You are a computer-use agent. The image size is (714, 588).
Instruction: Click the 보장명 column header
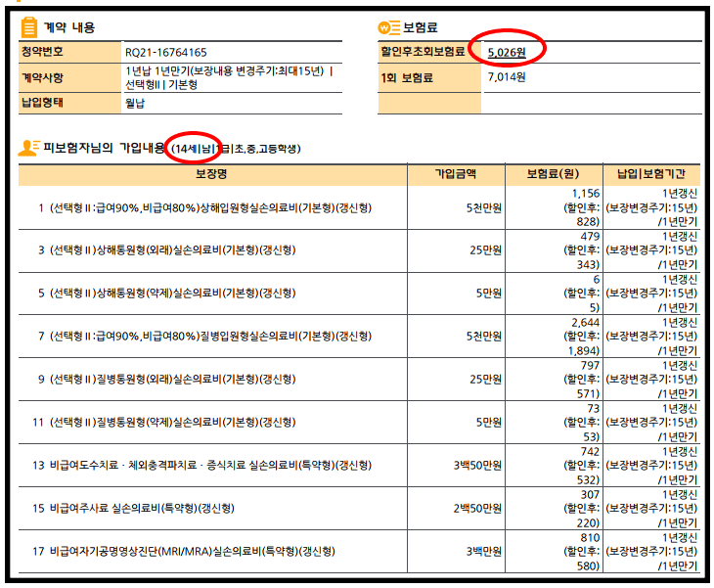pyautogui.click(x=212, y=174)
